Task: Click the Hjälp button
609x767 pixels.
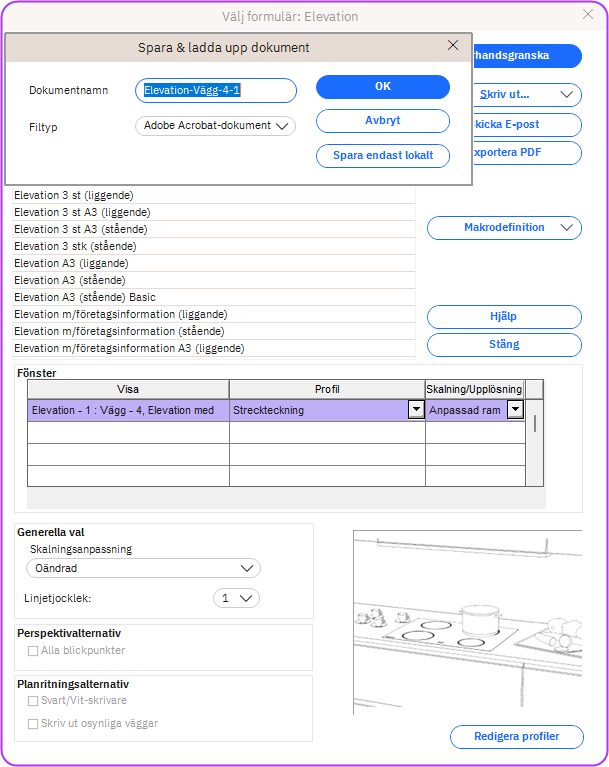Action: (504, 317)
